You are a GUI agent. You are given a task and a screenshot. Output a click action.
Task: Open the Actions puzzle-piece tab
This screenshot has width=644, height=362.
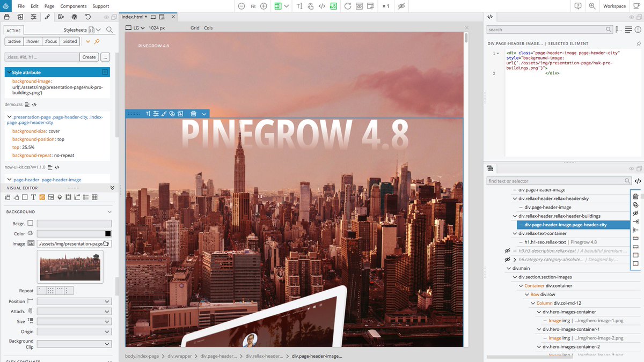click(x=61, y=17)
